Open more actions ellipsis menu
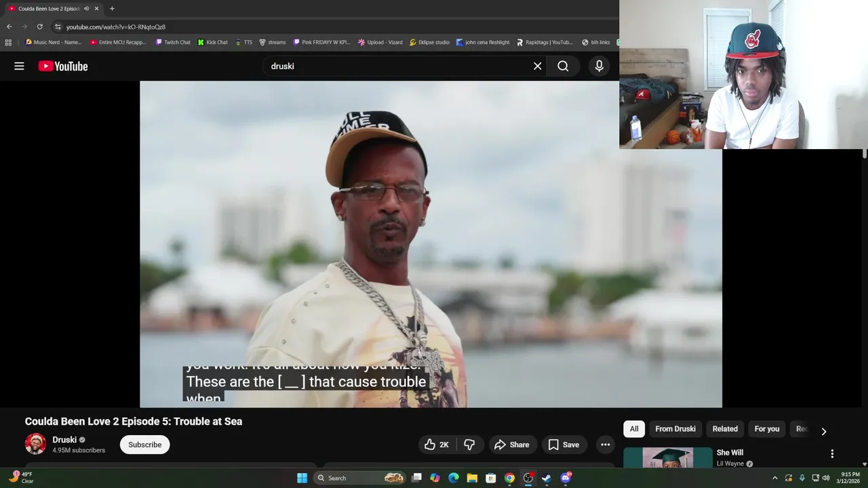 (606, 445)
